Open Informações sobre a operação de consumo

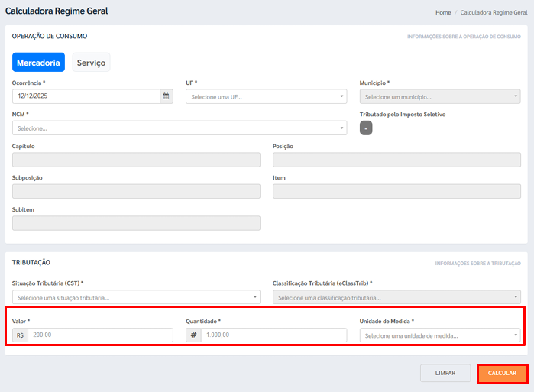(464, 37)
